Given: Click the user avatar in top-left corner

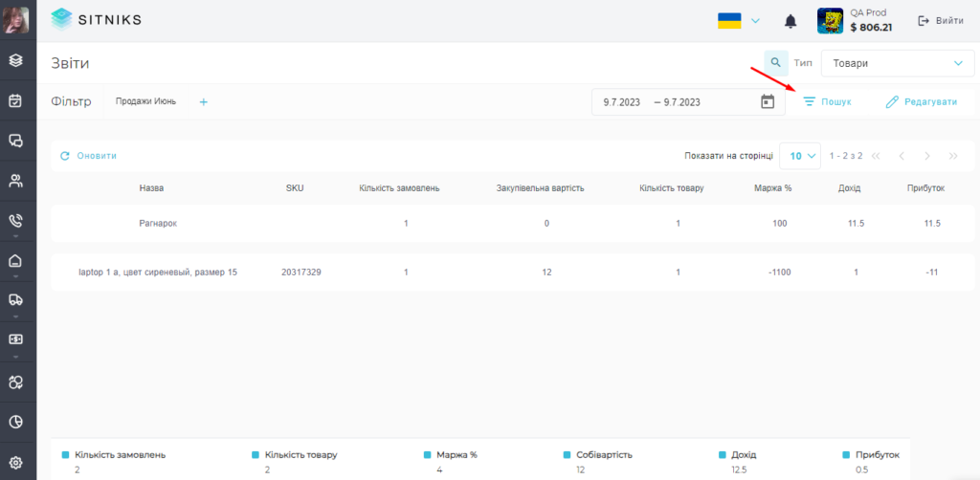Looking at the screenshot, I should 15,20.
